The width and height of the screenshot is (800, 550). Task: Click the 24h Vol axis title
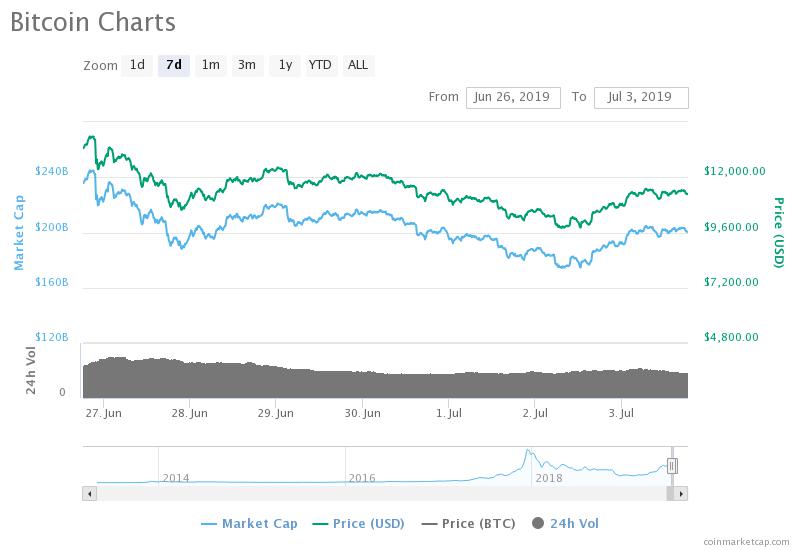31,370
